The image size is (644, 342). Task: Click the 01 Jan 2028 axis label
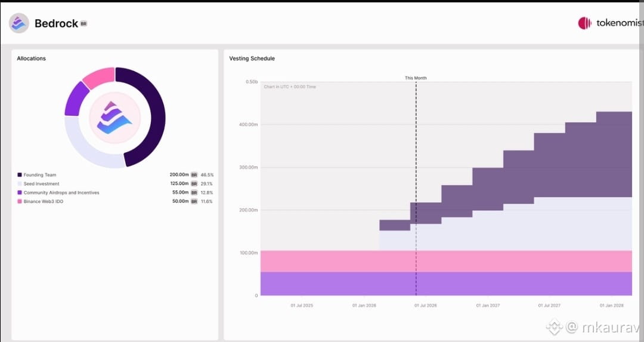pyautogui.click(x=612, y=306)
